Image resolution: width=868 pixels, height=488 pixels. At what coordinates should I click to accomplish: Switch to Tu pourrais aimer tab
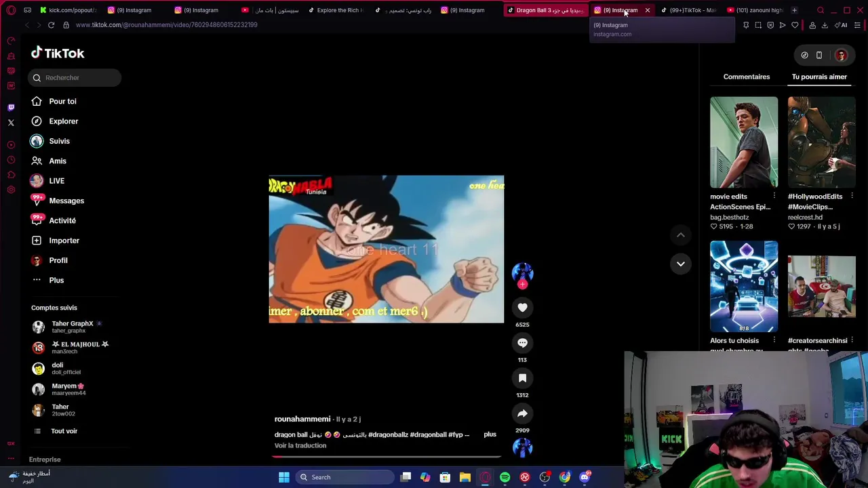tap(819, 77)
